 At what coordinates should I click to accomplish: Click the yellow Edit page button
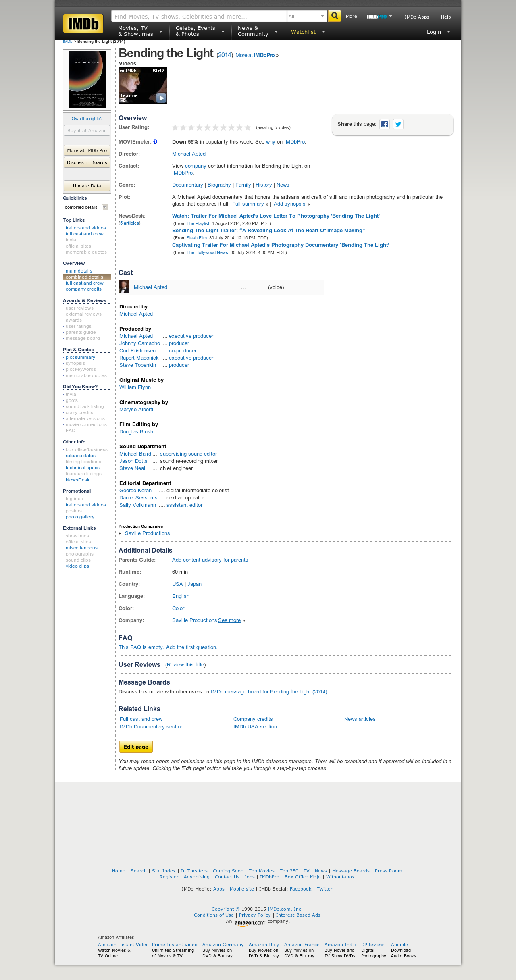point(136,747)
